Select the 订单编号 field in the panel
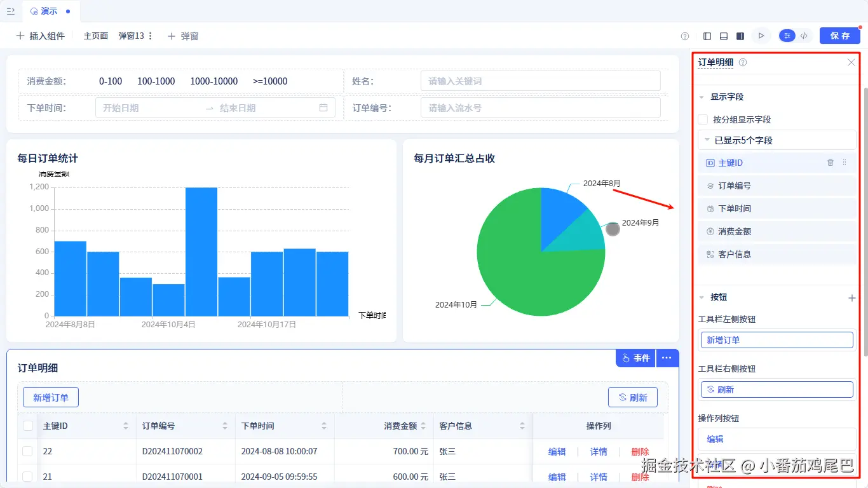The height and width of the screenshot is (488, 868). point(776,186)
